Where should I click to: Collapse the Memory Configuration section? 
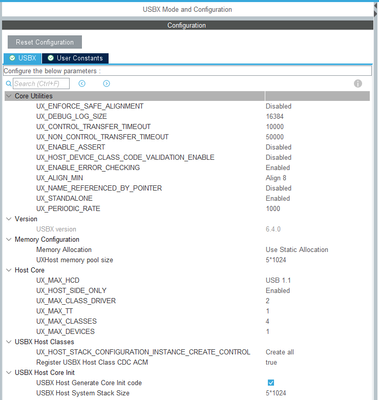[9, 239]
